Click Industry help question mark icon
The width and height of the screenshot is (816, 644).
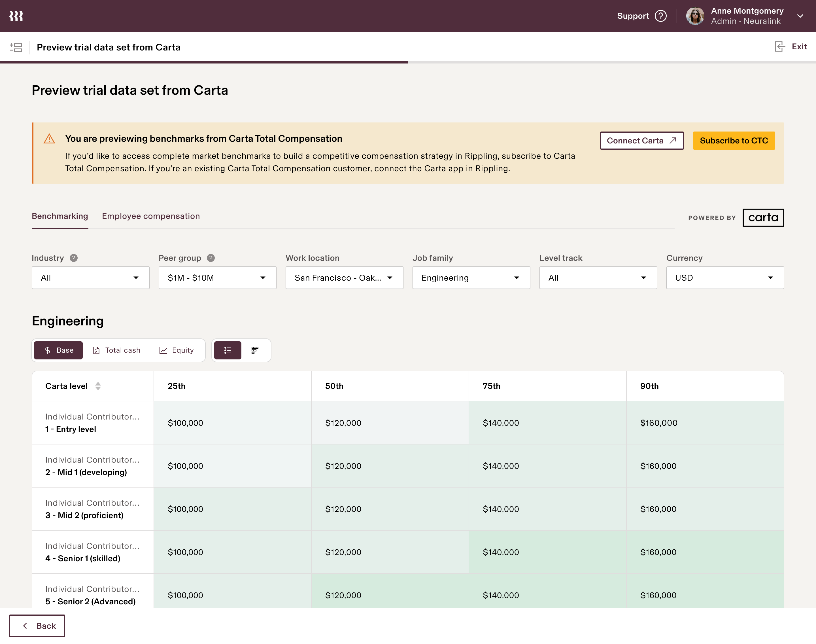[x=74, y=258]
